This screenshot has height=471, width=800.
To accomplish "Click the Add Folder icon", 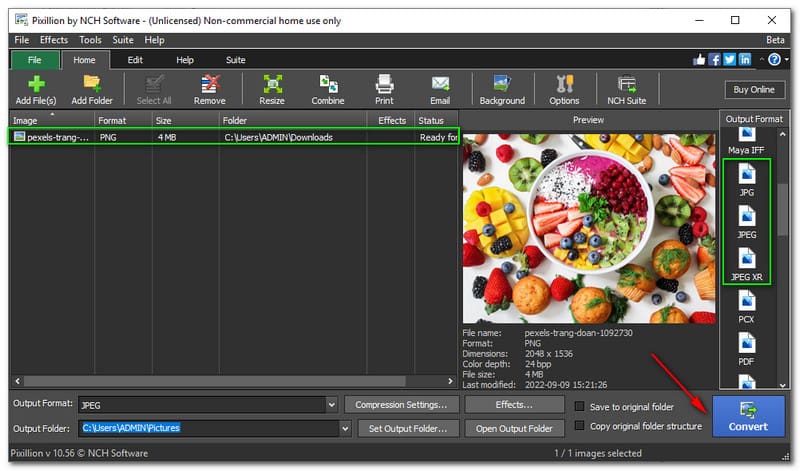I will point(92,89).
